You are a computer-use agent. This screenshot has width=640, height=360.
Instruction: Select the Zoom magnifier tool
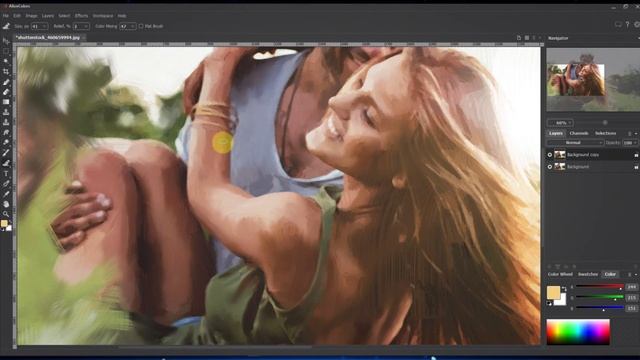[x=6, y=214]
